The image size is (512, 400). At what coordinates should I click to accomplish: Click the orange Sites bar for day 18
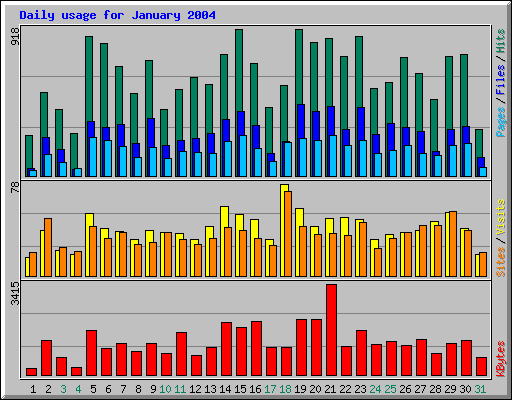click(x=288, y=234)
